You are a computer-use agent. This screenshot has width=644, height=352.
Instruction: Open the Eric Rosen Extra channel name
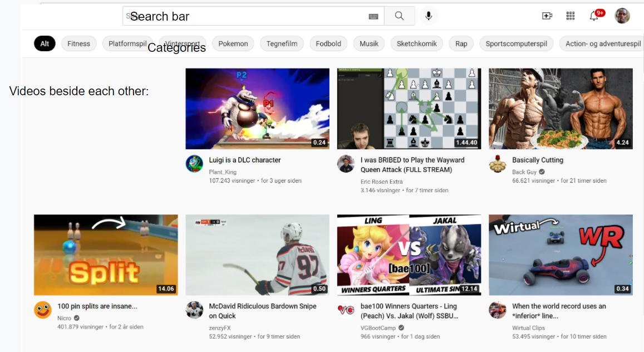381,182
